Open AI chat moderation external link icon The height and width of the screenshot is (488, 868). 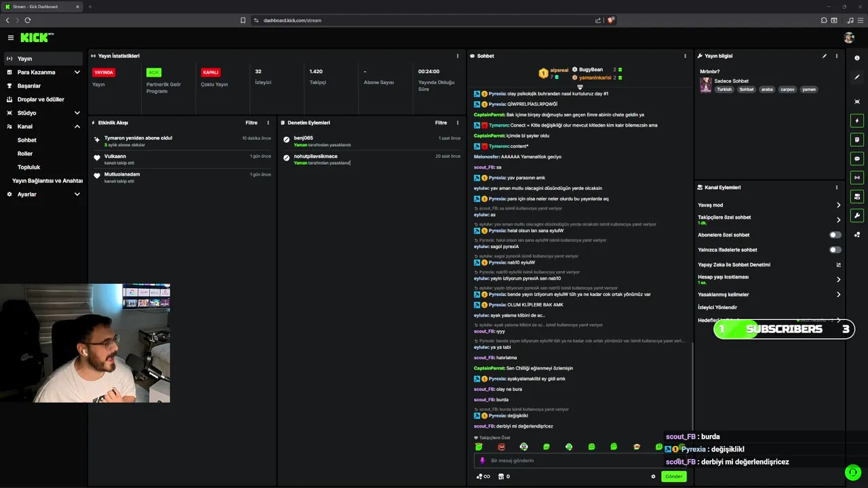(x=838, y=265)
